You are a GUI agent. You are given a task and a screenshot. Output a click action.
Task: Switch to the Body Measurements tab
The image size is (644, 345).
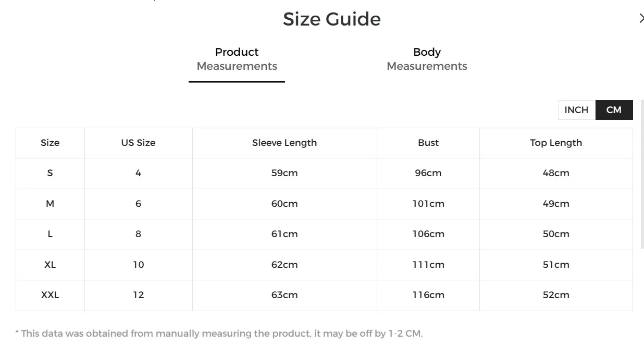(427, 59)
